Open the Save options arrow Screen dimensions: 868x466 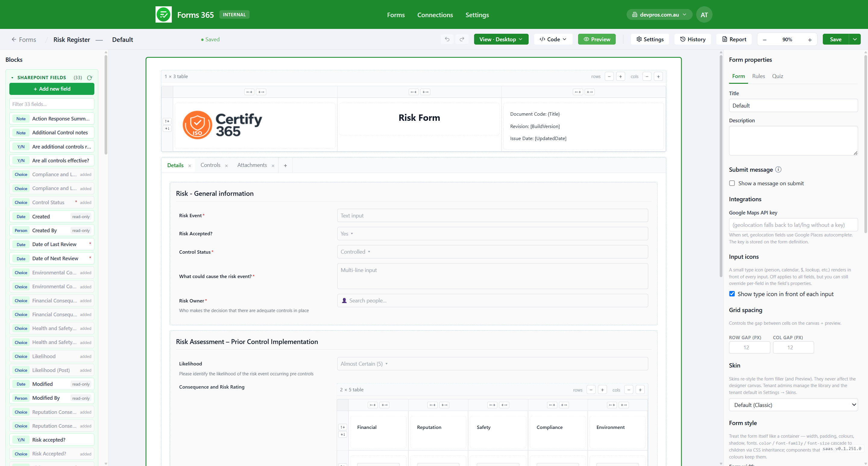coord(855,39)
